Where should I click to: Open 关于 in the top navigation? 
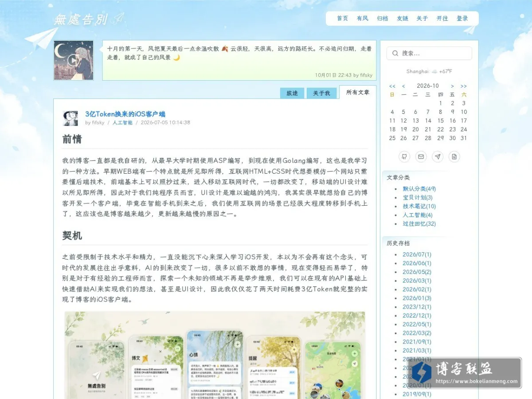tap(422, 18)
